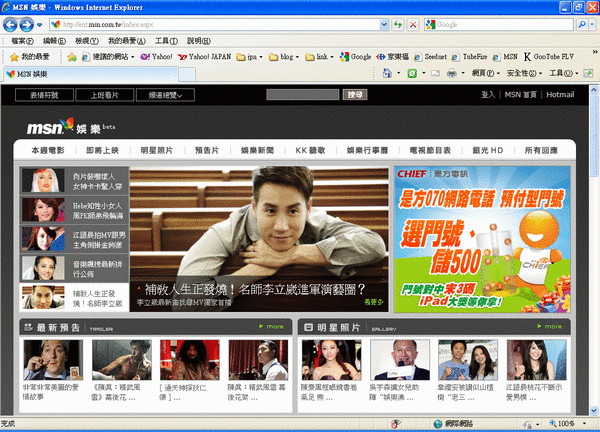Open the 家樂福 favorites link
Screen dimensions: 600x432
tap(392, 57)
